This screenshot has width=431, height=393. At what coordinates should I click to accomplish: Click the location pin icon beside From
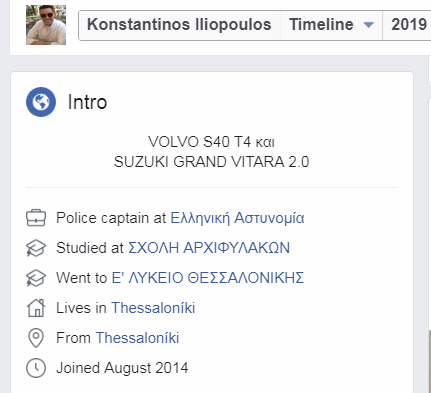coord(36,338)
